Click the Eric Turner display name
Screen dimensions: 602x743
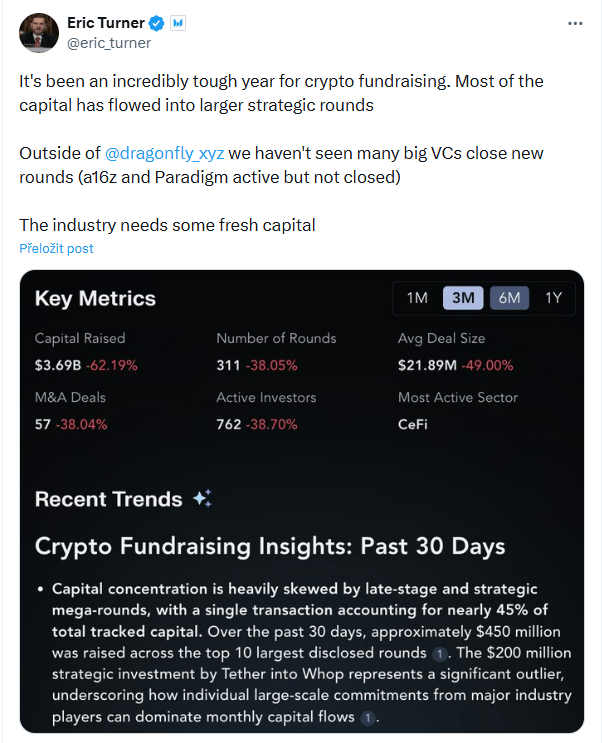105,22
